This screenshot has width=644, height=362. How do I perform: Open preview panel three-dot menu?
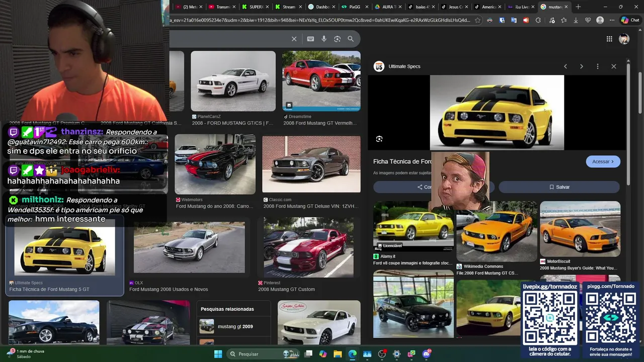(598, 66)
